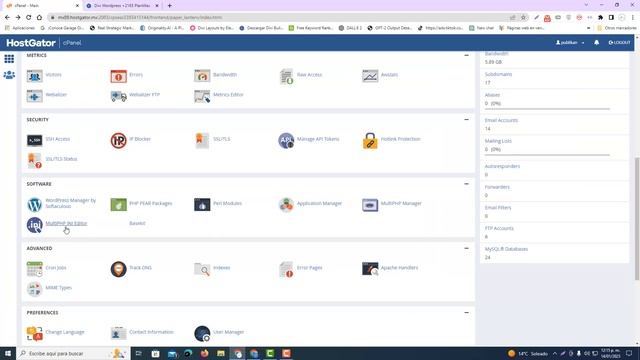Open the IP Blocker icon
This screenshot has height=360, width=640.
click(x=118, y=140)
